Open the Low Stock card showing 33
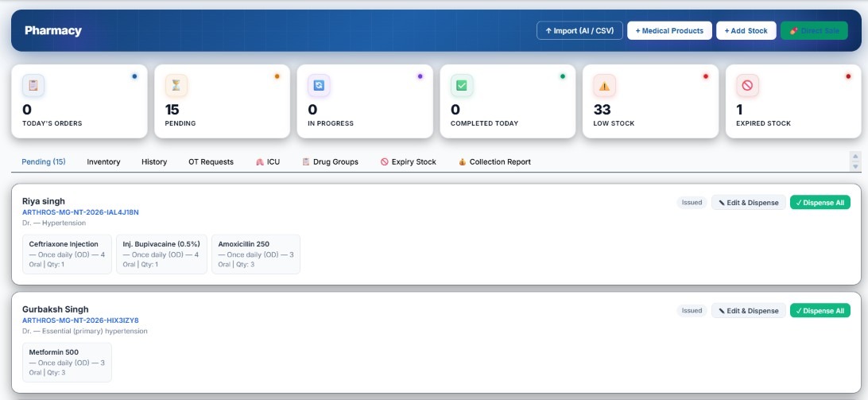This screenshot has height=400, width=868. tap(650, 101)
